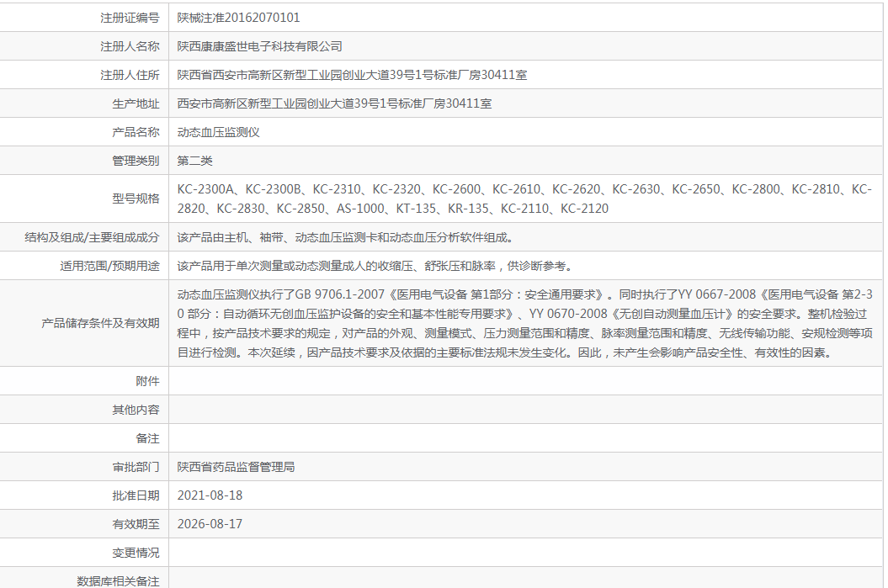Select the 产品名称 label
Screen dimensions: 888x588
pos(136,132)
